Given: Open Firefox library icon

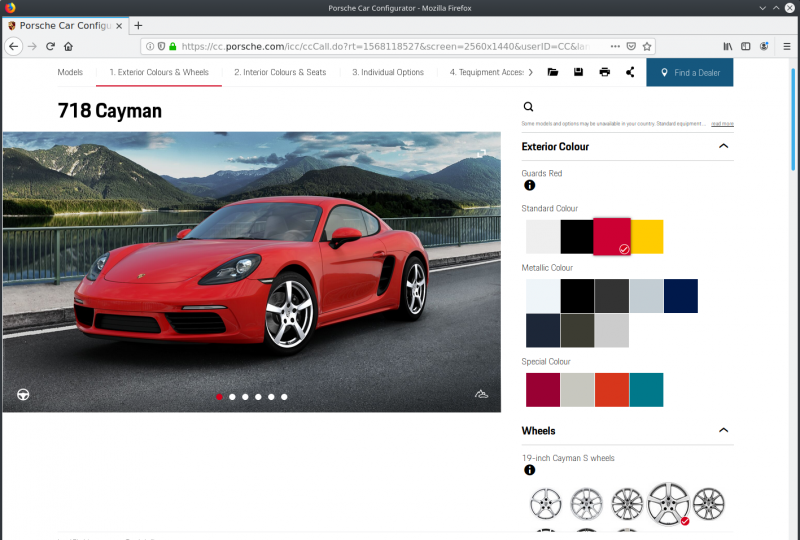Looking at the screenshot, I should coord(728,46).
